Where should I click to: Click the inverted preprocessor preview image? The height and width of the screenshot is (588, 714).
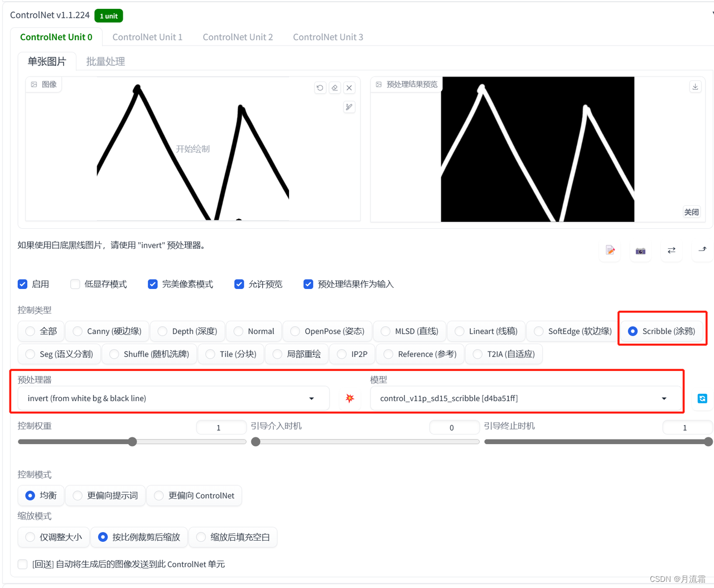(538, 149)
